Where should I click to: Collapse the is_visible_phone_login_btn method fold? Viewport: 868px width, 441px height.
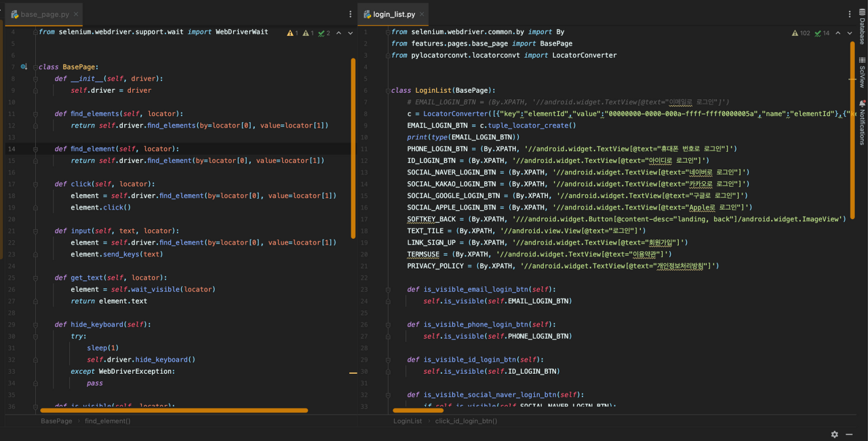click(x=388, y=324)
